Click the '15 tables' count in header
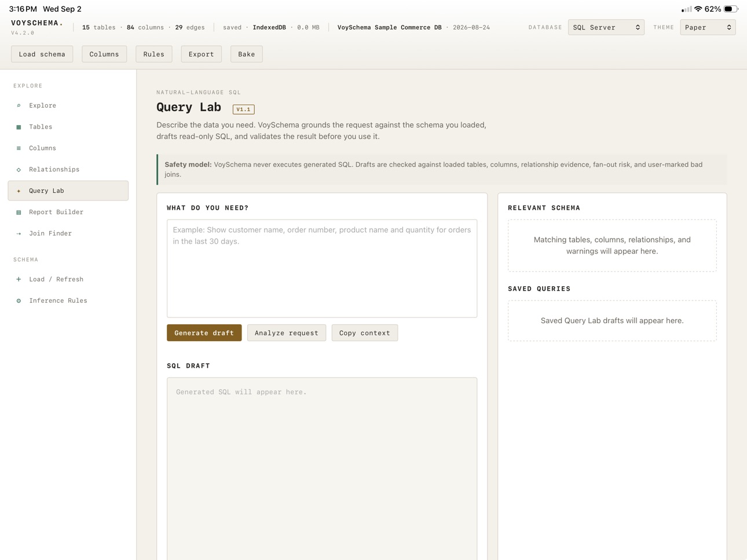Screen dimensions: 747x560 pos(99,27)
